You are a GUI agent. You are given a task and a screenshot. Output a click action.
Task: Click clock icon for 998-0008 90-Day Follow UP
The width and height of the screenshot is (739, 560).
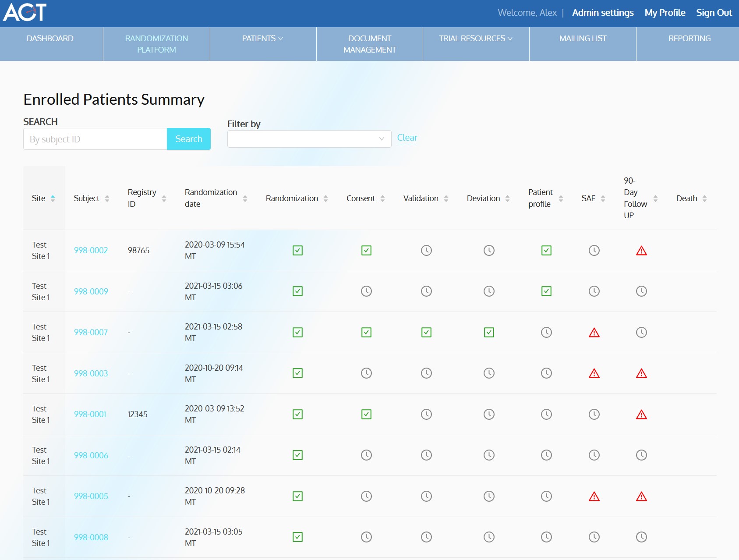641,537
